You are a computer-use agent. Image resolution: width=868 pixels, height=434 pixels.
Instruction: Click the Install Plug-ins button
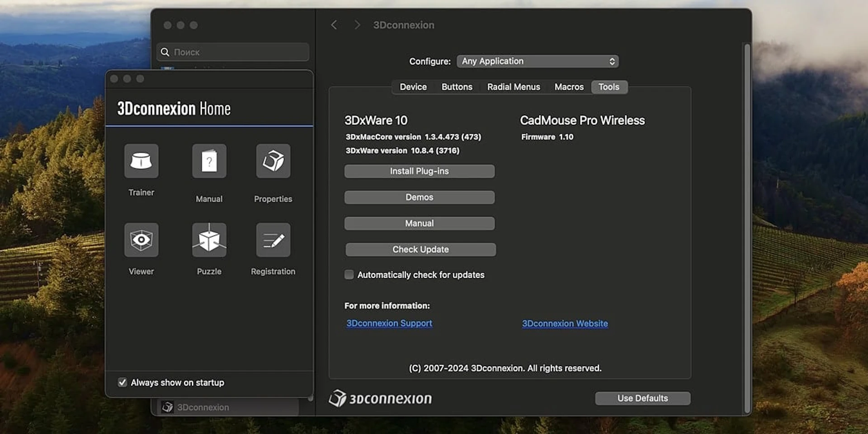click(420, 171)
